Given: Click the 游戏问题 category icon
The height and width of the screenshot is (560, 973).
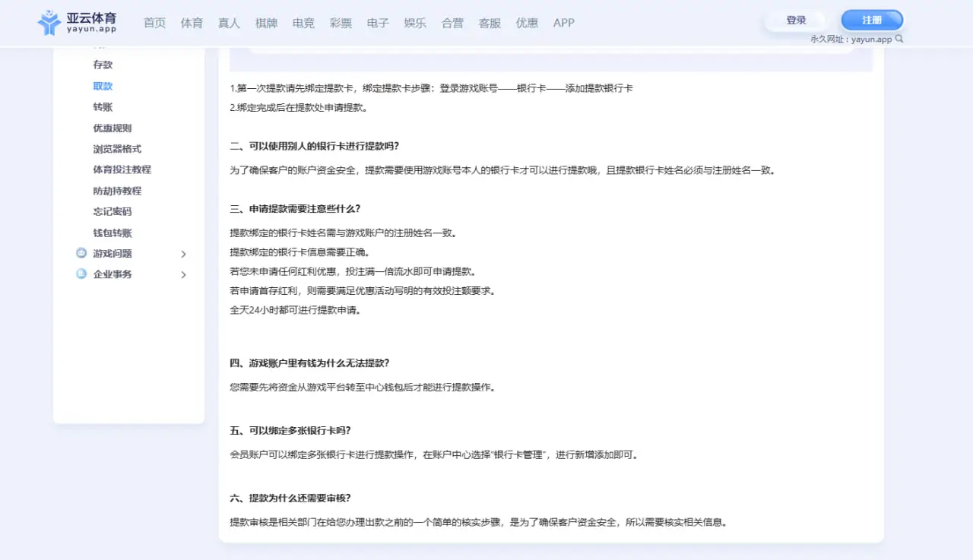Looking at the screenshot, I should (x=81, y=253).
